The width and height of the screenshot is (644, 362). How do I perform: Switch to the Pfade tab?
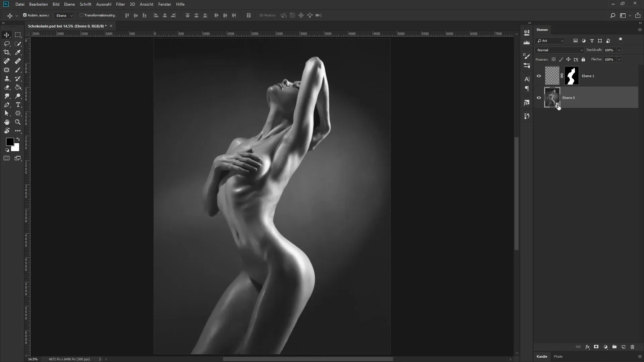click(558, 356)
